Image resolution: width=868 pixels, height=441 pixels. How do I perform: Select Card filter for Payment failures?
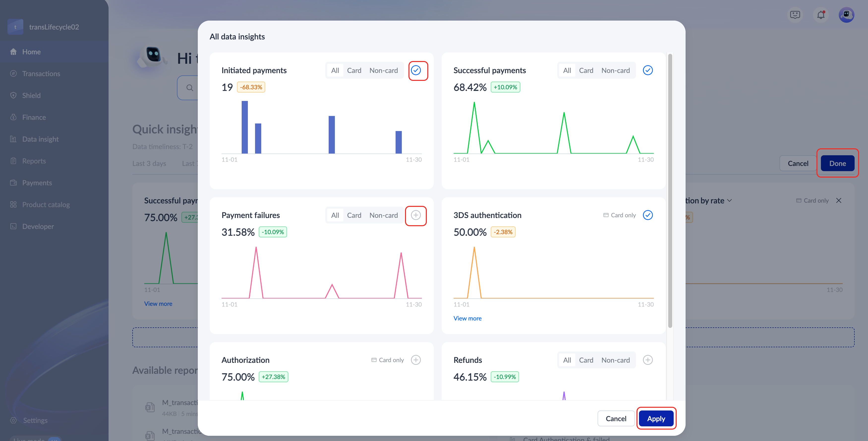pyautogui.click(x=354, y=215)
